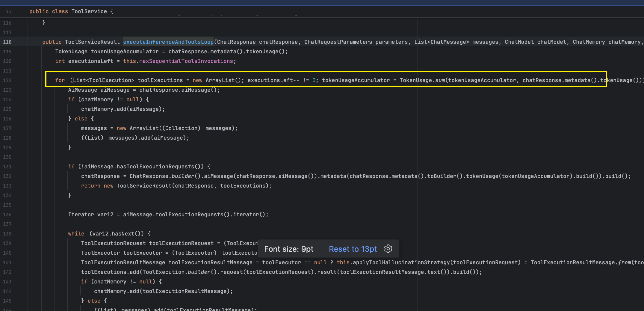Click the ToolServiceResult constructor on return line
Screen dimensions: 644x311
(144, 186)
